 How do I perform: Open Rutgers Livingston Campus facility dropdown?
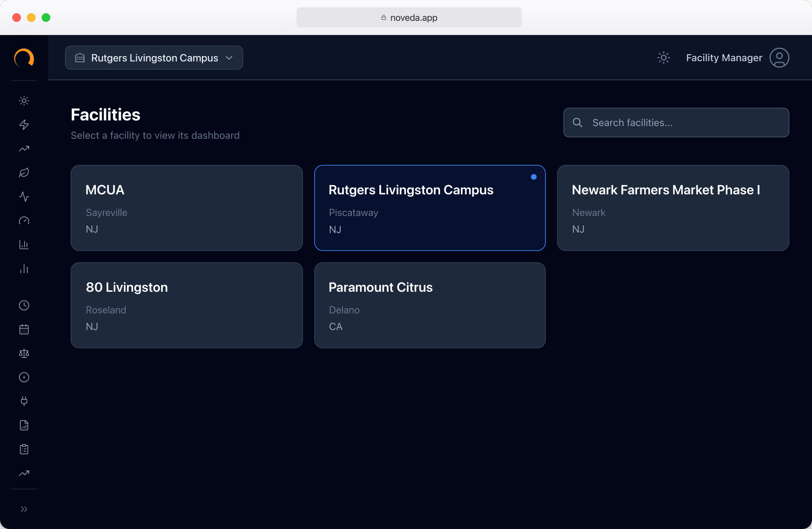(x=154, y=58)
